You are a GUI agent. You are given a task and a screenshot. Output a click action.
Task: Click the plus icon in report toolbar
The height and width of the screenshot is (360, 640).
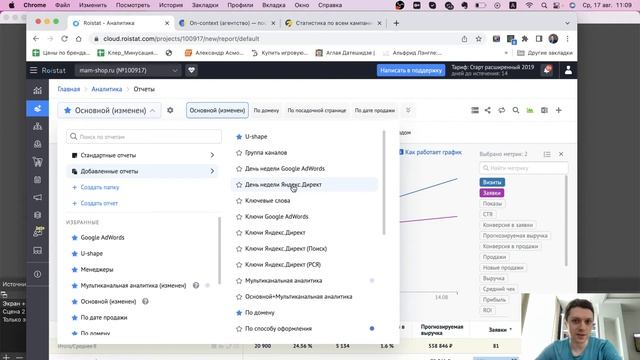[558, 110]
